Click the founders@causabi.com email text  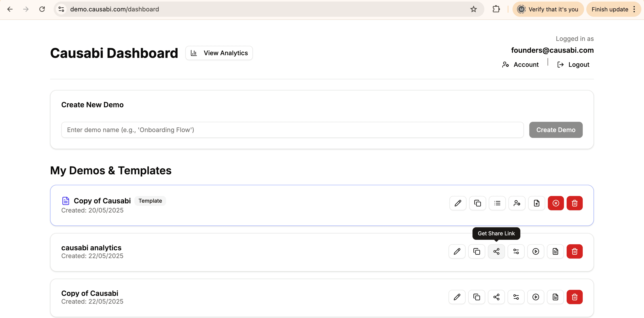click(552, 50)
